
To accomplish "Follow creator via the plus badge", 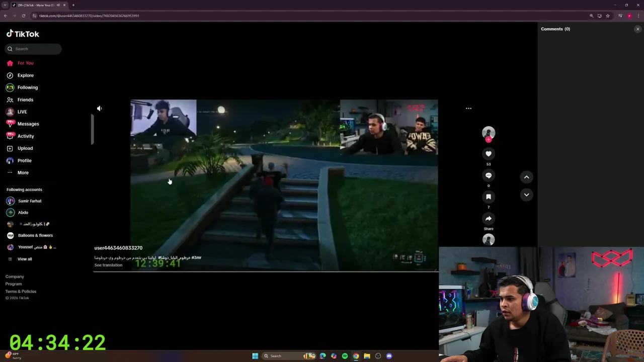I will tap(489, 140).
